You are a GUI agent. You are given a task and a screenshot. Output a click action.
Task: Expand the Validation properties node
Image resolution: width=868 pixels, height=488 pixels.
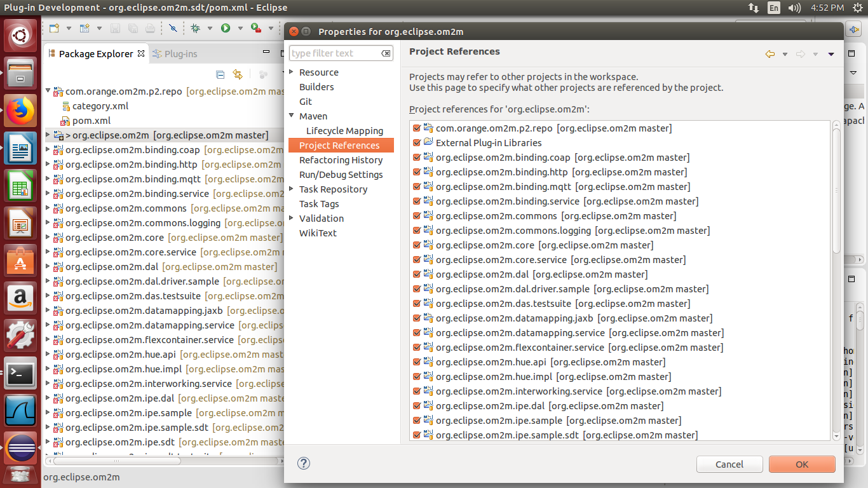coord(292,218)
